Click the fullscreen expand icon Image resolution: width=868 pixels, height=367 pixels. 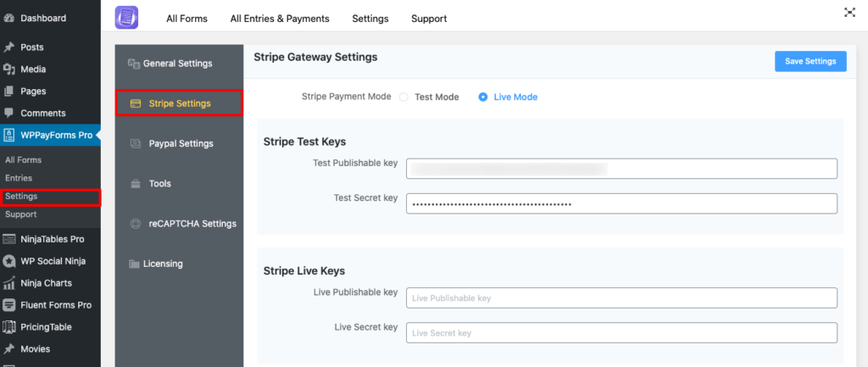click(x=849, y=13)
